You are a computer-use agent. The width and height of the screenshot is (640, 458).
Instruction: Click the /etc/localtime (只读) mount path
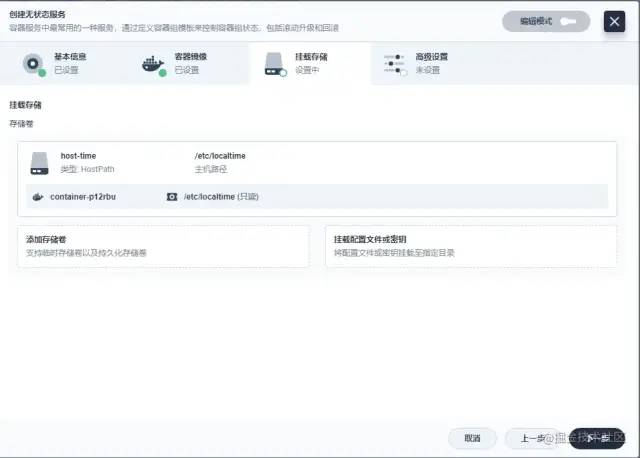(x=221, y=197)
